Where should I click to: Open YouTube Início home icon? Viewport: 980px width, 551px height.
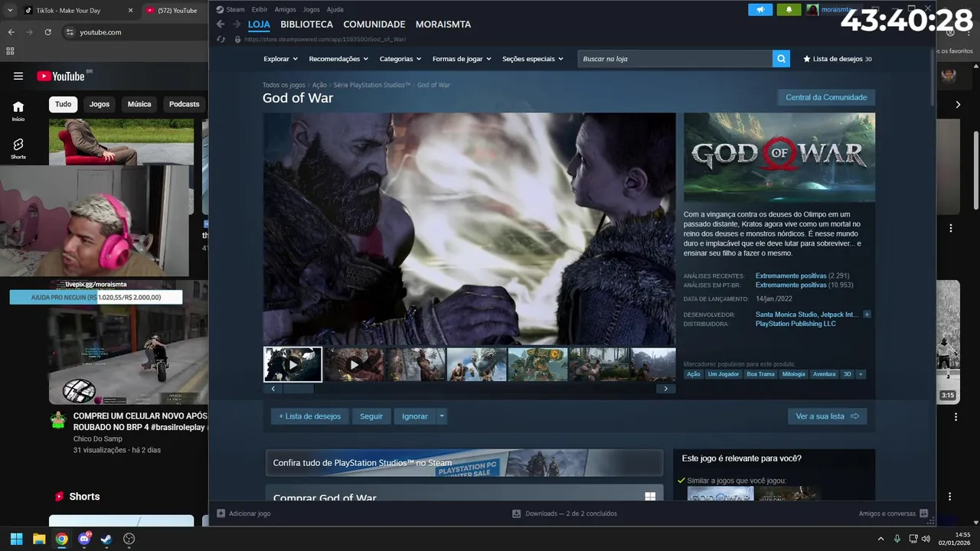click(18, 111)
